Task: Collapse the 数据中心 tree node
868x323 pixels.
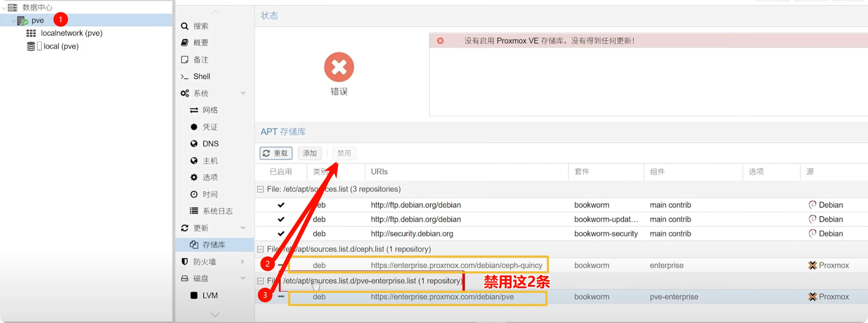Action: click(x=4, y=7)
